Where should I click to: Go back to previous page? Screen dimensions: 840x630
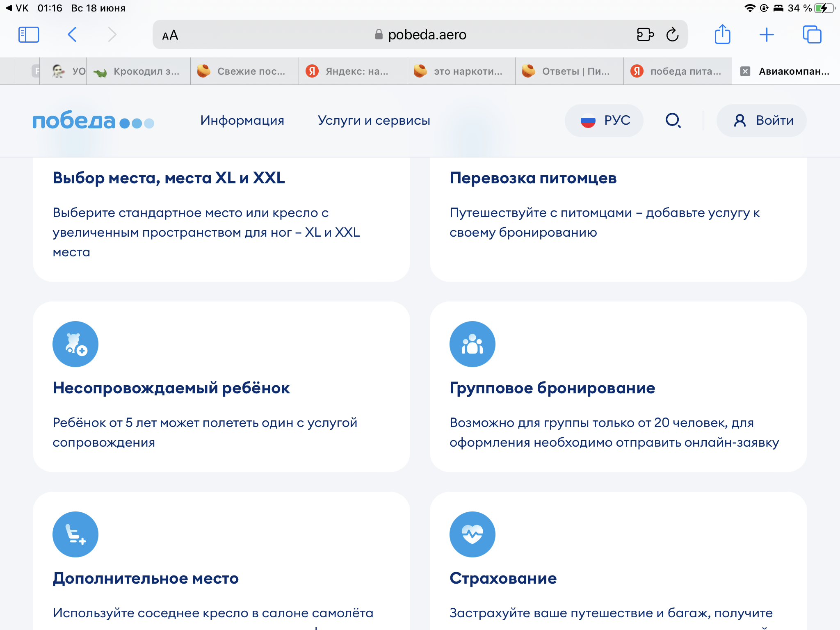(72, 35)
